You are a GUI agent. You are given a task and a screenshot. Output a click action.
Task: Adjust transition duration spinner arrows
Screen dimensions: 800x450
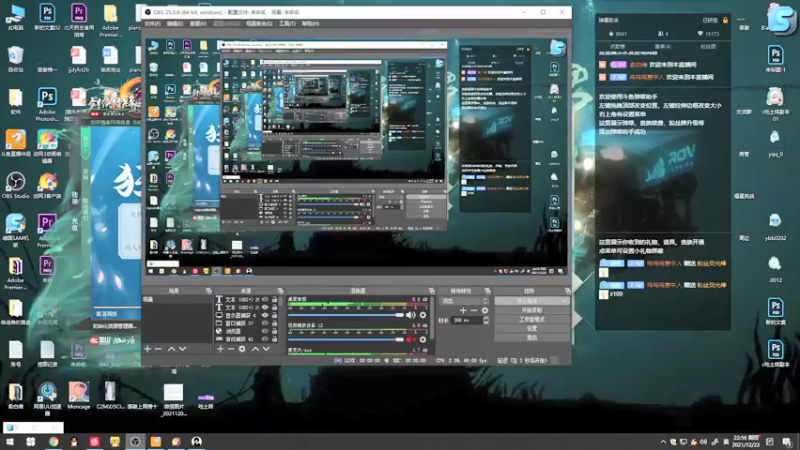(486, 320)
